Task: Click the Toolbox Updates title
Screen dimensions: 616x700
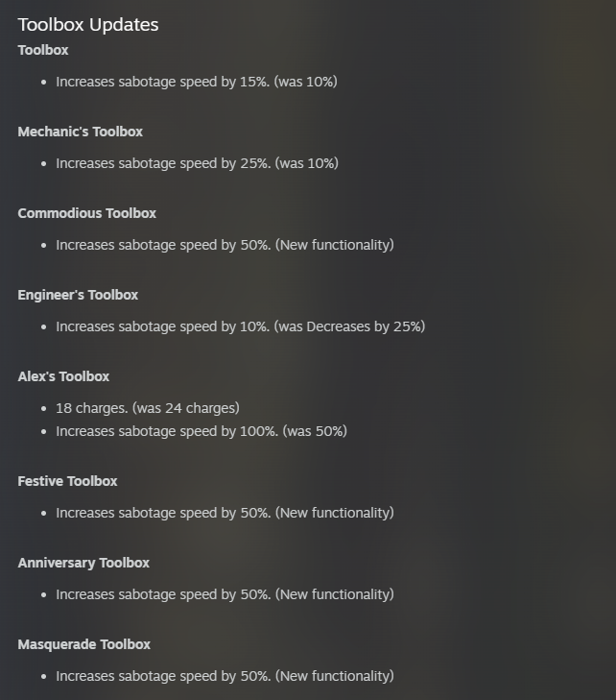Action: pos(88,25)
